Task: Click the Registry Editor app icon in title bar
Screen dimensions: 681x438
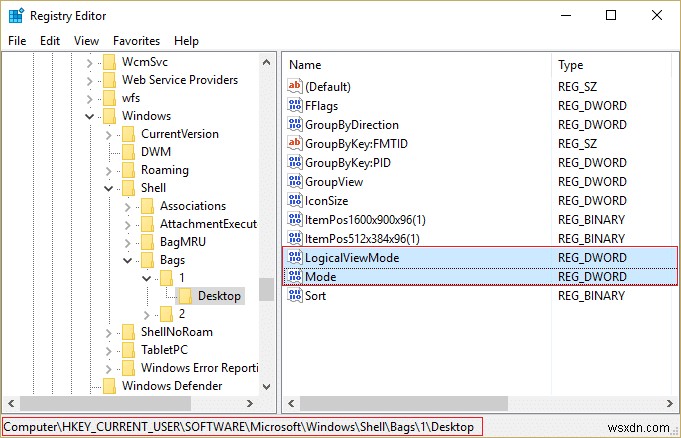Action: [x=15, y=16]
